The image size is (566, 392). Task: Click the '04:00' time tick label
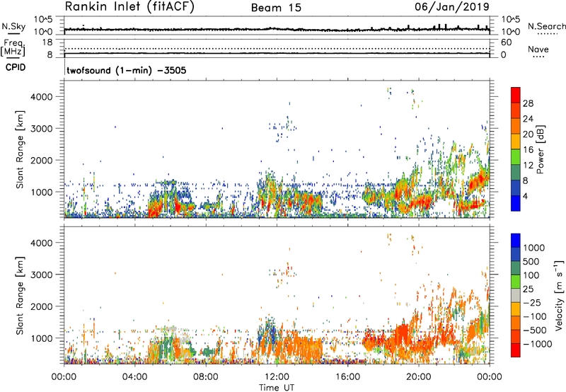pos(135,377)
